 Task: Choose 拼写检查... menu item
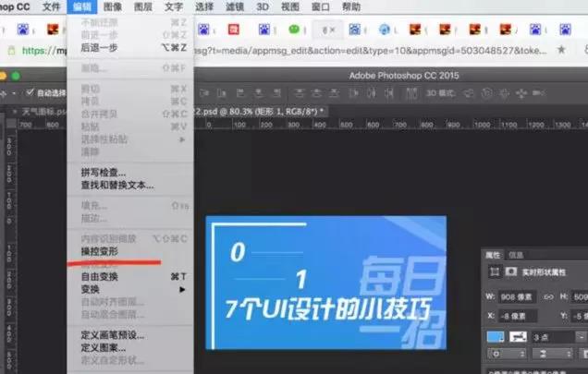[104, 173]
